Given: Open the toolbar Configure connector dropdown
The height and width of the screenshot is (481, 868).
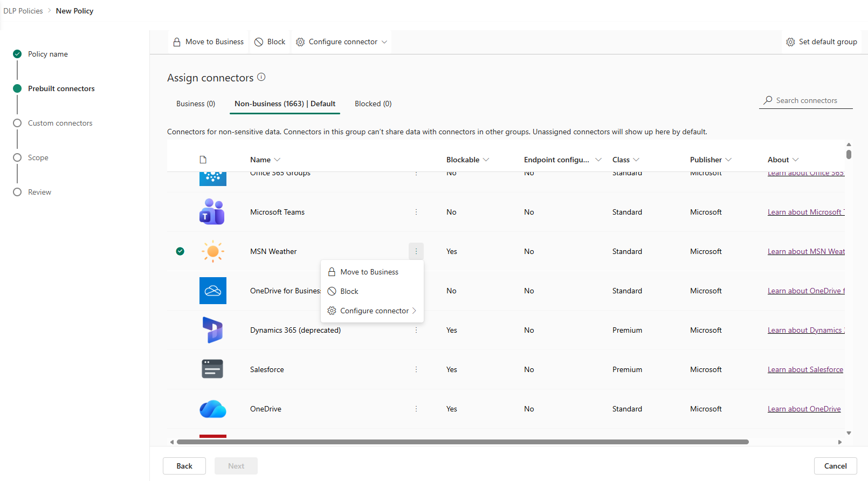Looking at the screenshot, I should pos(342,42).
